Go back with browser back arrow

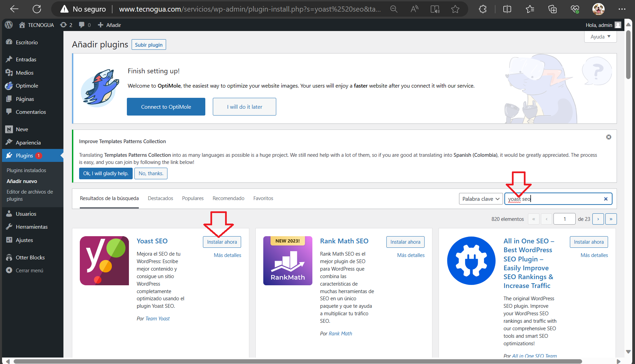(x=14, y=9)
